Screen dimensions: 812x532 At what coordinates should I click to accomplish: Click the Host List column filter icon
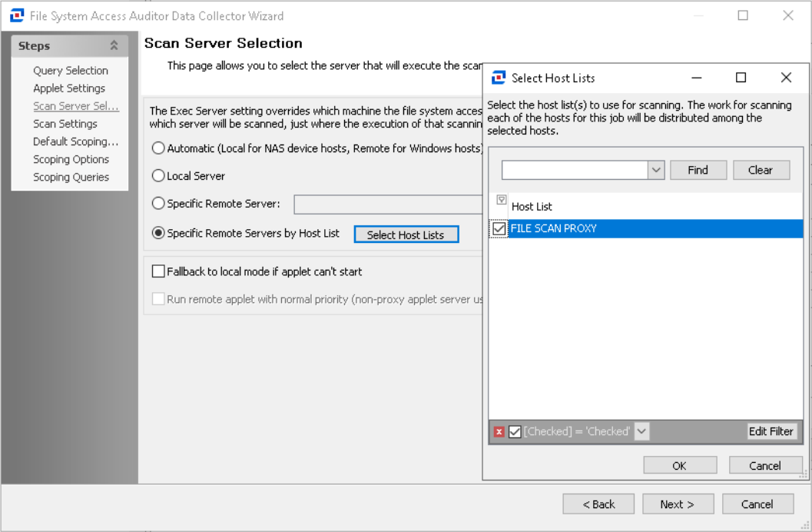501,201
